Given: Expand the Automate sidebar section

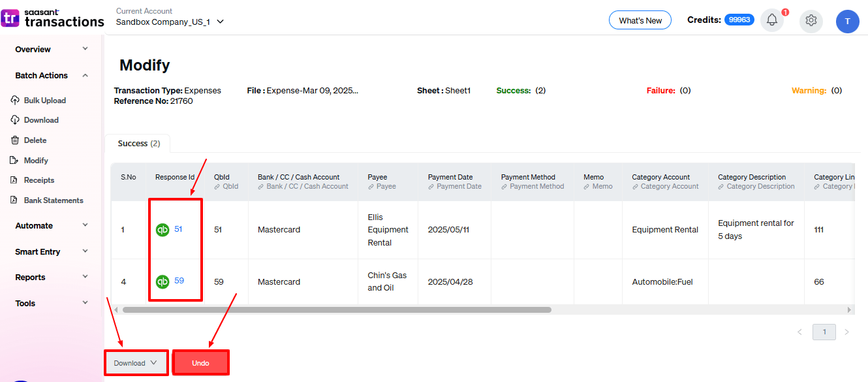Looking at the screenshot, I should (x=51, y=226).
